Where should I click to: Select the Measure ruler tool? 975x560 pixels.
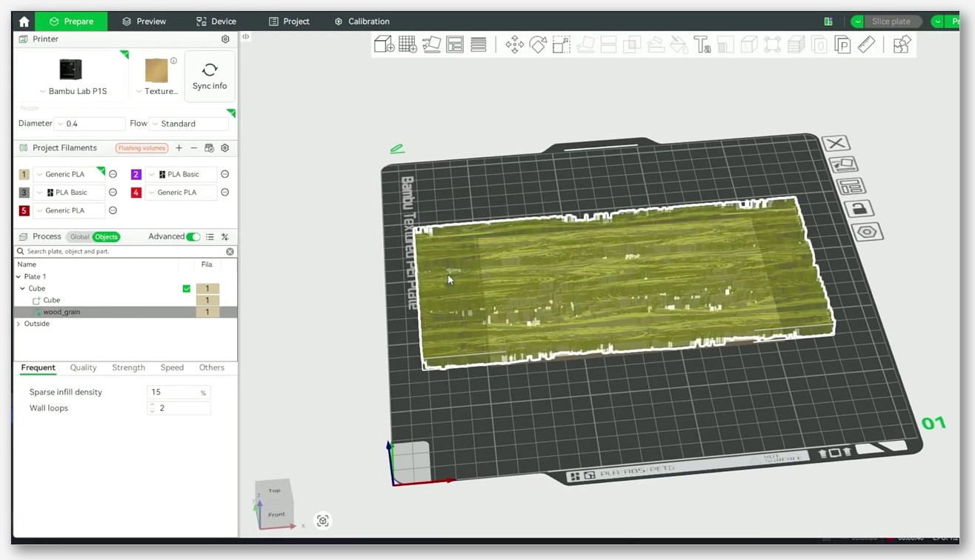[x=866, y=45]
